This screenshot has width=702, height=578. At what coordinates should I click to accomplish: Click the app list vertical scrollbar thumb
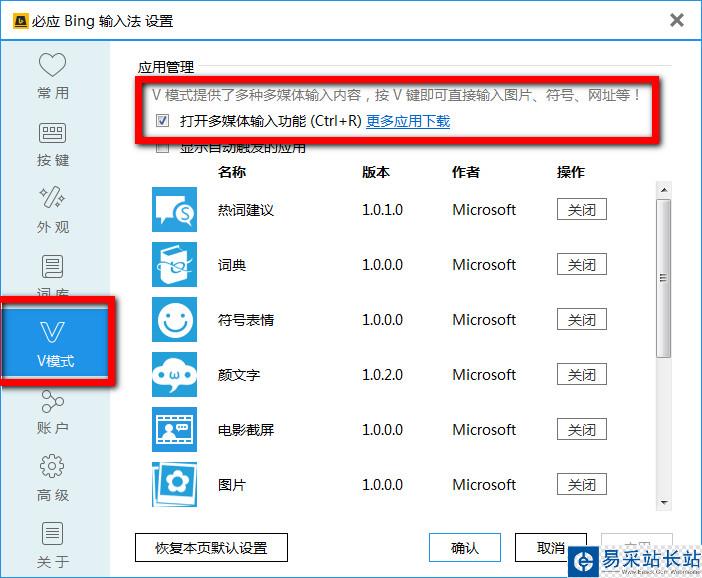(664, 278)
